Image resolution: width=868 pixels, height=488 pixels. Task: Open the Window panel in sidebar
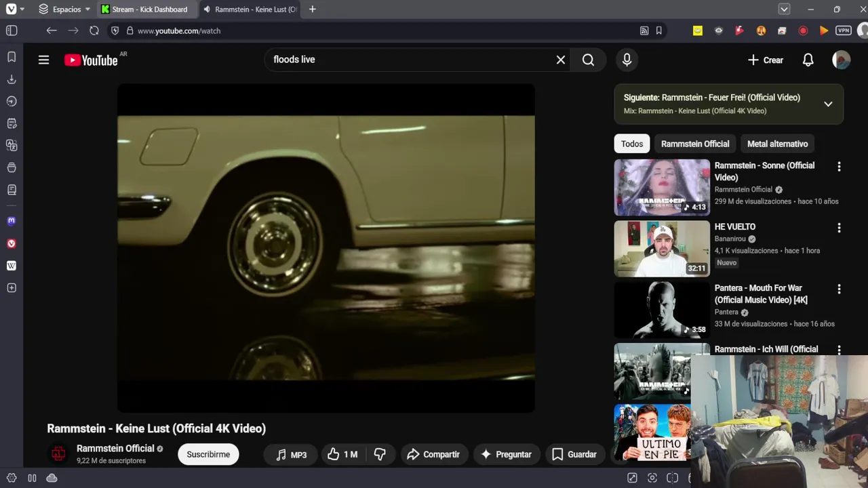12,167
